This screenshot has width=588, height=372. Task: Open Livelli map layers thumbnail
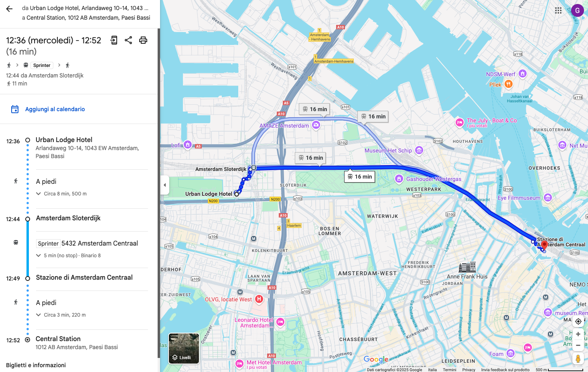[x=184, y=348]
